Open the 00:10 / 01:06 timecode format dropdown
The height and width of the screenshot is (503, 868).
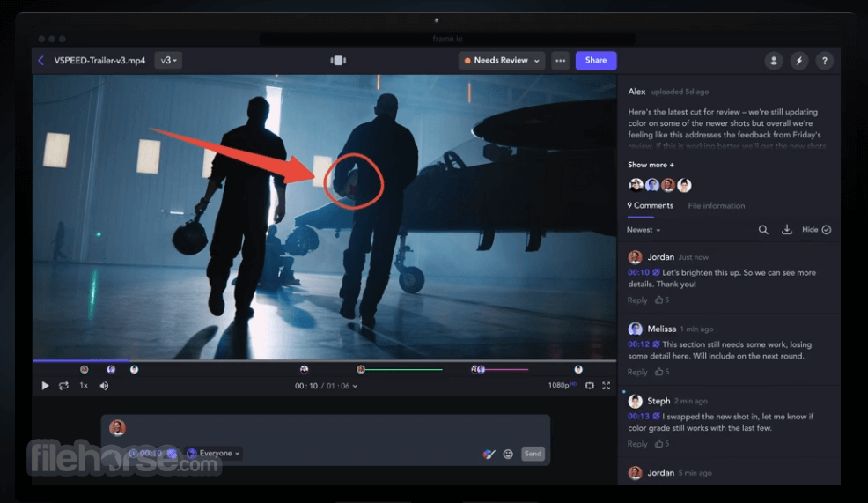[326, 386]
